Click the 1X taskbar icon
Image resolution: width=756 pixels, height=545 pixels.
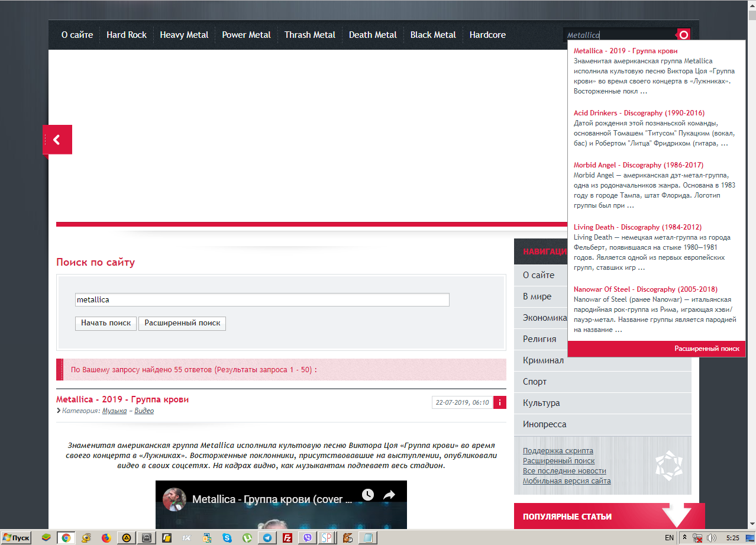pos(187,538)
